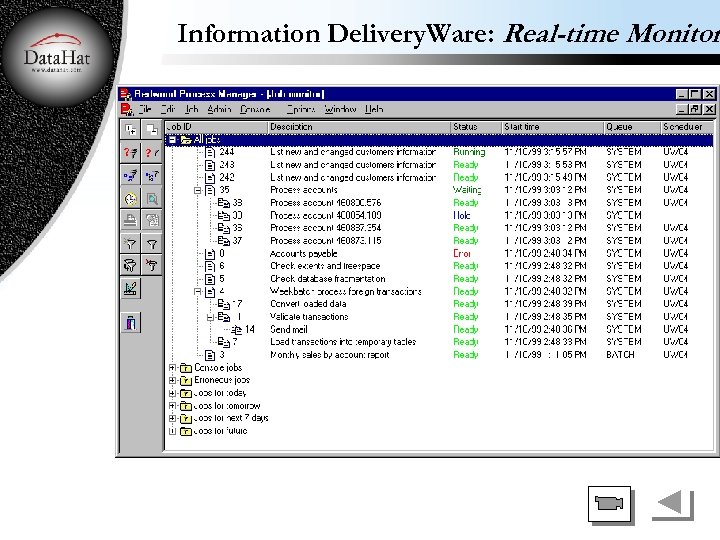Click the printer toolbar icon
The width and height of the screenshot is (720, 540).
coord(130,220)
